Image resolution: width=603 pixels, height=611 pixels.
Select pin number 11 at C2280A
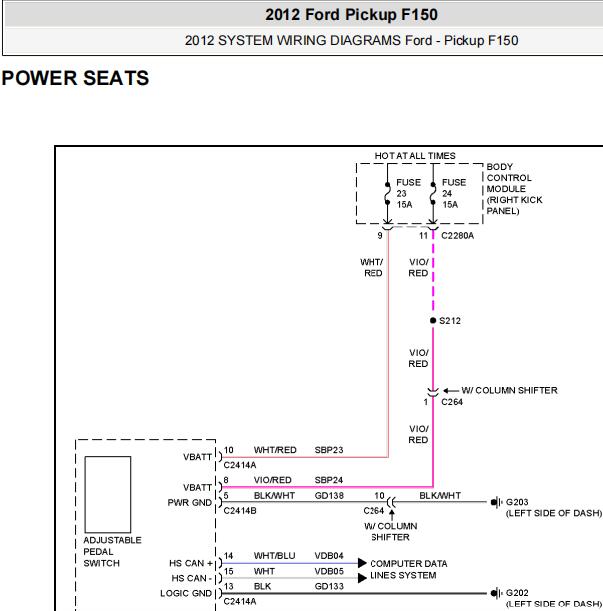click(x=424, y=236)
